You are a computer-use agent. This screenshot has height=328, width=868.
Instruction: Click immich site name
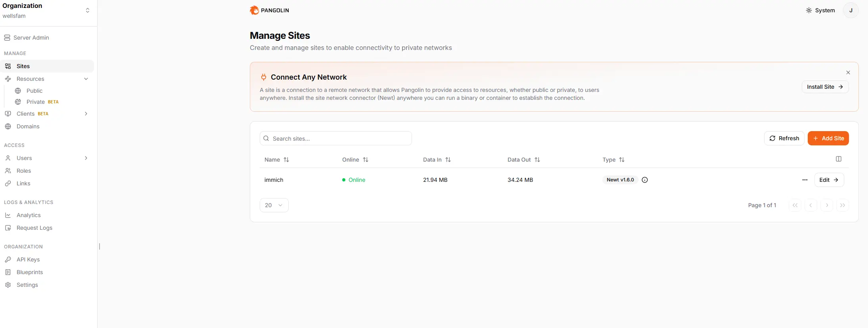(274, 180)
